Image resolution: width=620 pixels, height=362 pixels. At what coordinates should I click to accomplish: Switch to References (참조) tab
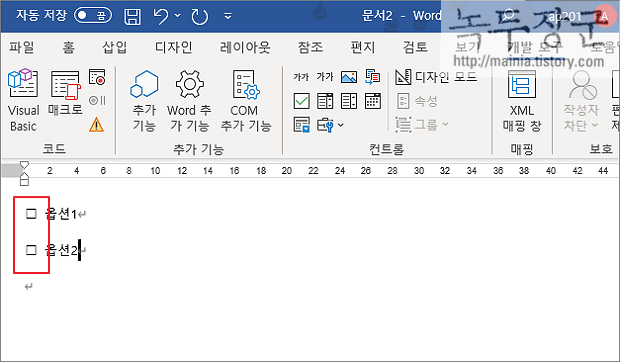310,47
